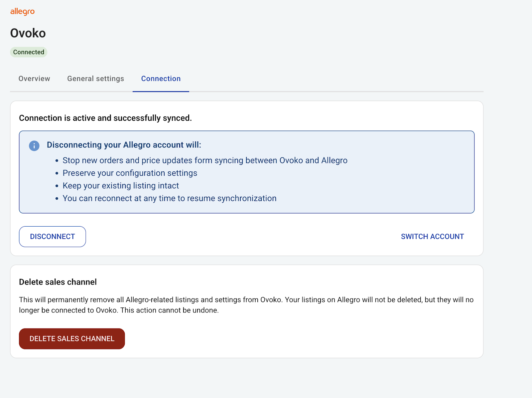Screen dimensions: 532x398
Task: Click the SWITCH ACCOUNT button
Action: (432, 237)
